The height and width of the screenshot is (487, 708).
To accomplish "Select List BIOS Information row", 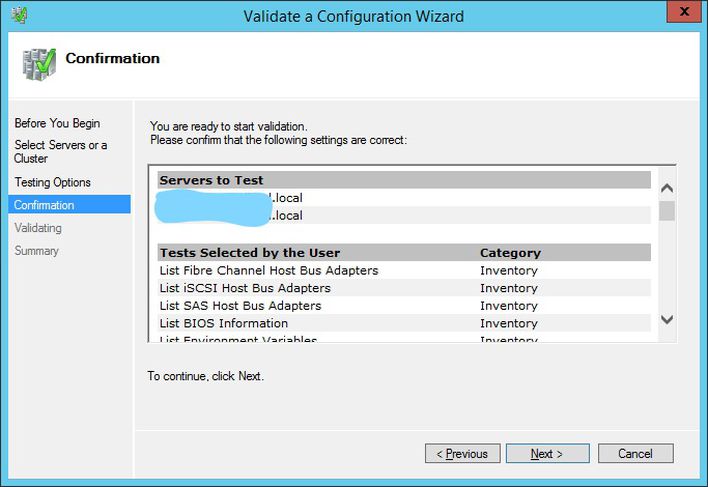I will tap(404, 323).
